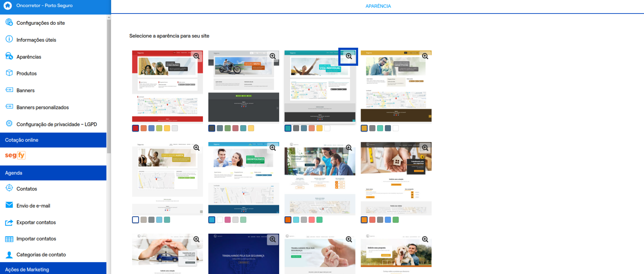Open zoom preview of Vida Individual theme
This screenshot has width=644, height=274.
click(x=349, y=56)
